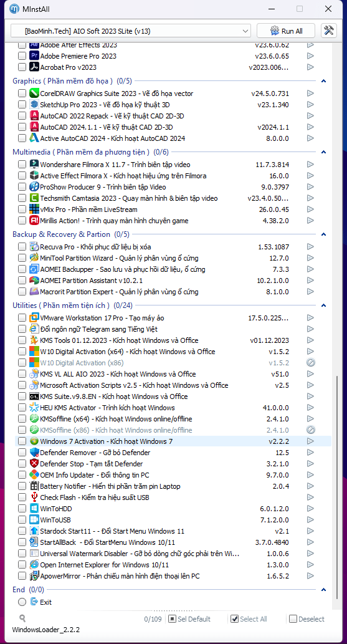Click the VMware Workstation 17 Pro icon
This screenshot has height=644, width=347.
tap(34, 318)
